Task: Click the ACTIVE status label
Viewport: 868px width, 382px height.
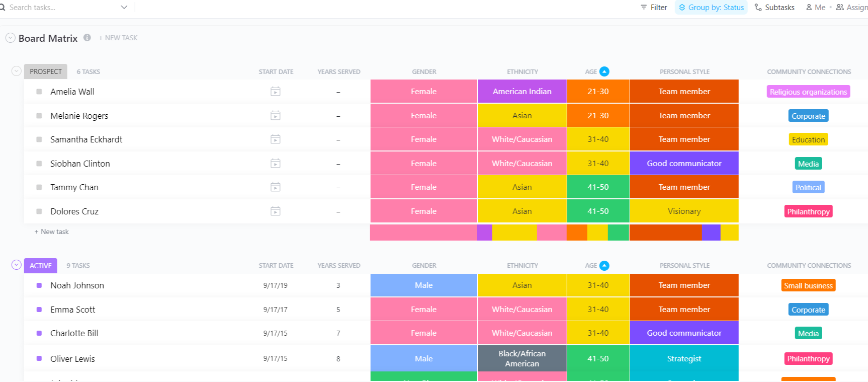Action: click(x=41, y=266)
